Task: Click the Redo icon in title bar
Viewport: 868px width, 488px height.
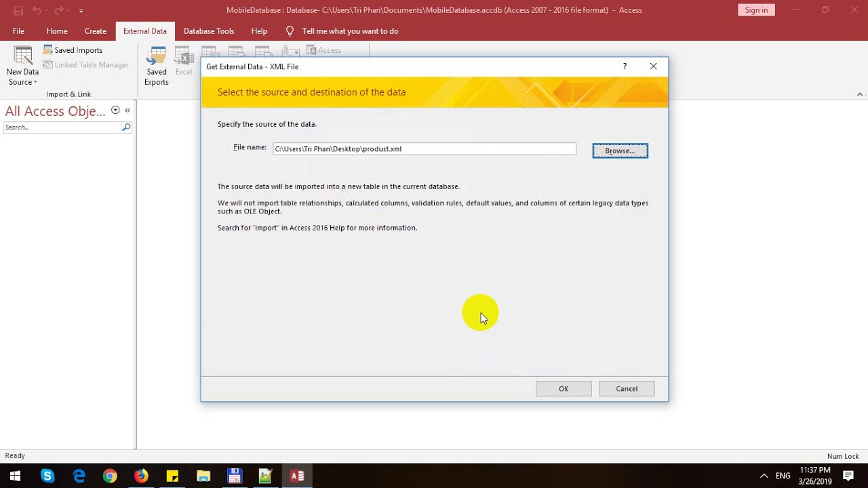Action: (59, 10)
